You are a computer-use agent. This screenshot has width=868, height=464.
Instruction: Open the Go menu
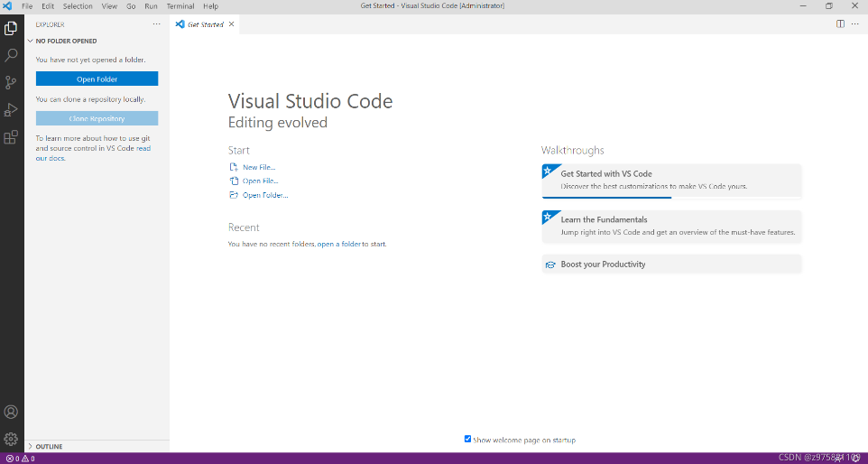[131, 6]
